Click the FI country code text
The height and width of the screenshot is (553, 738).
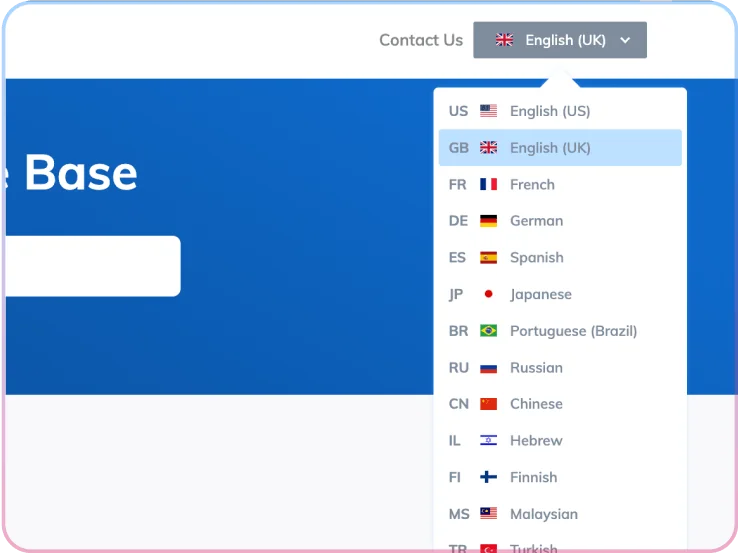point(454,477)
